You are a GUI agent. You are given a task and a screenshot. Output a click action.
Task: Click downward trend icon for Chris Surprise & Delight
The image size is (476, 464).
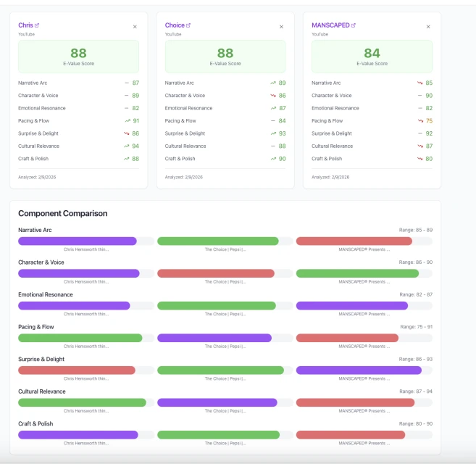(x=127, y=133)
